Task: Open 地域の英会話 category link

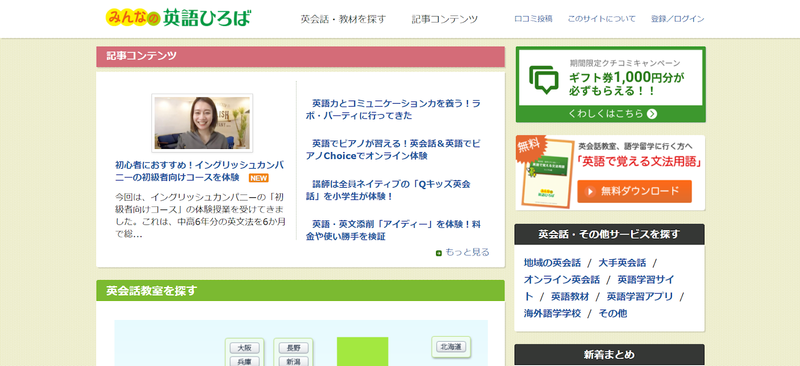Action: pyautogui.click(x=552, y=263)
